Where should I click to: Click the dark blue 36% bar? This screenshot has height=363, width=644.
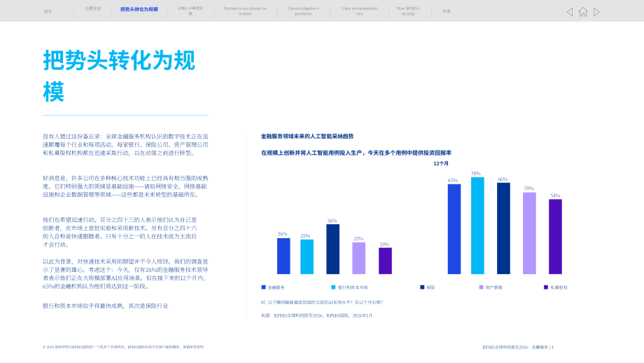[332, 249]
